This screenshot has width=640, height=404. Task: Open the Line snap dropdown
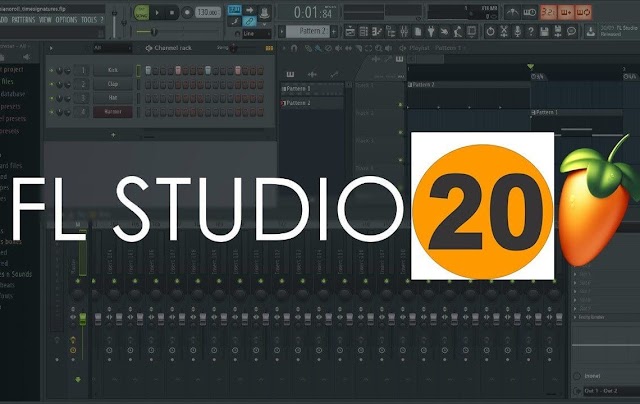[257, 34]
